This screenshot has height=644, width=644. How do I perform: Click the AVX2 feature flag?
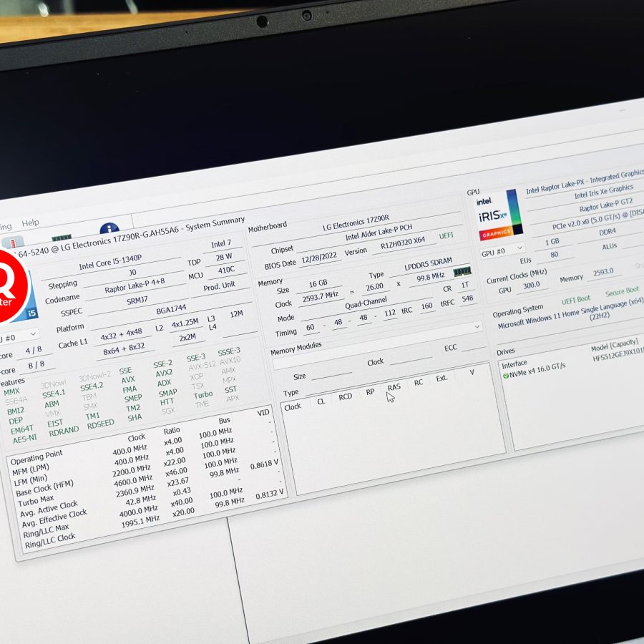(164, 373)
